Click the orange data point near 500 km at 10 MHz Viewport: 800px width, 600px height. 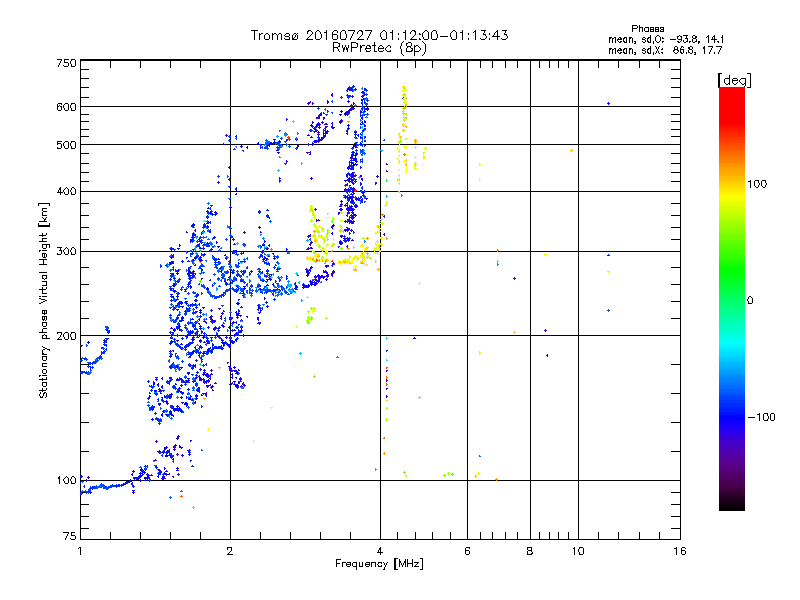pos(571,151)
